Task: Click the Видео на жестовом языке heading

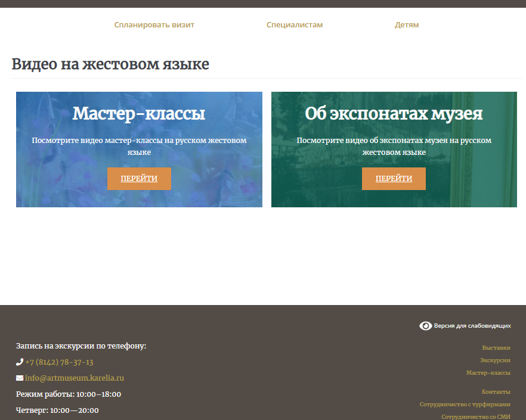Action: tap(110, 64)
